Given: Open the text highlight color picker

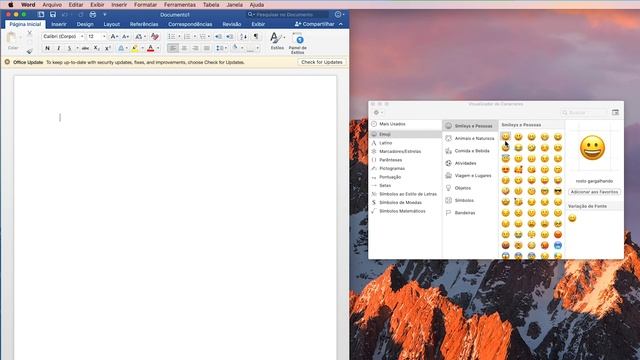Looking at the screenshot, I should click(136, 48).
